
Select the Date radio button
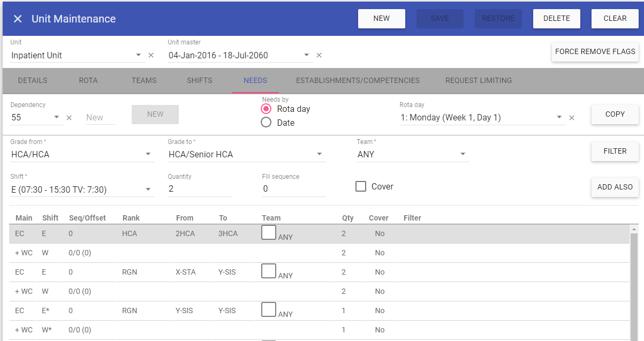point(266,123)
